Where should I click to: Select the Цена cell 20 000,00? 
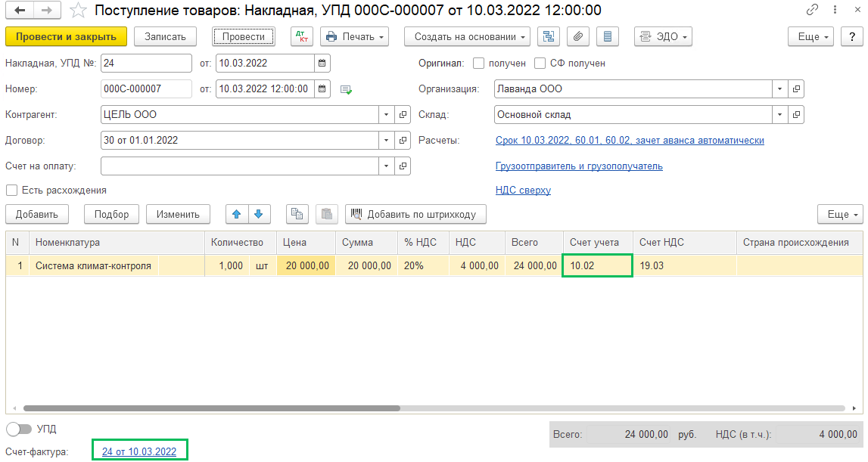[306, 265]
